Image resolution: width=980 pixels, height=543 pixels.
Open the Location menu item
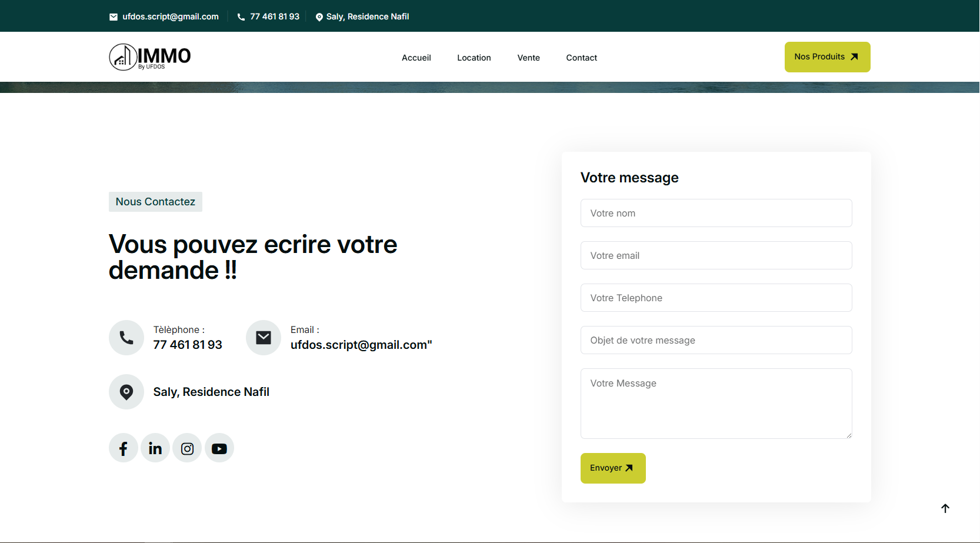[474, 58]
